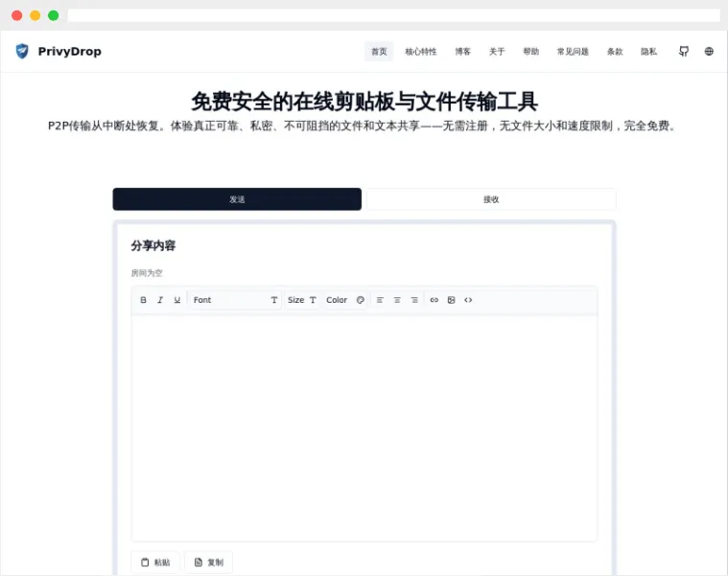Toggle underline formatting in editor
Image resolution: width=728 pixels, height=576 pixels.
click(x=176, y=300)
